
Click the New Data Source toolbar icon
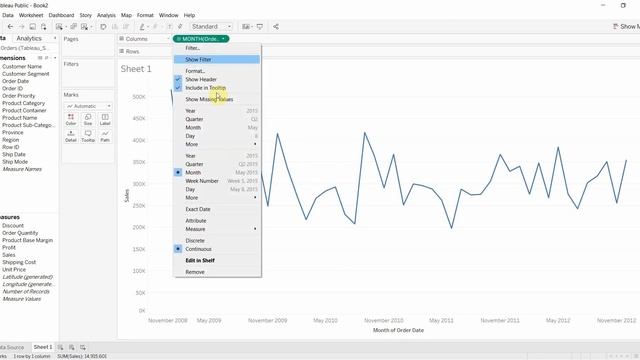[43, 27]
